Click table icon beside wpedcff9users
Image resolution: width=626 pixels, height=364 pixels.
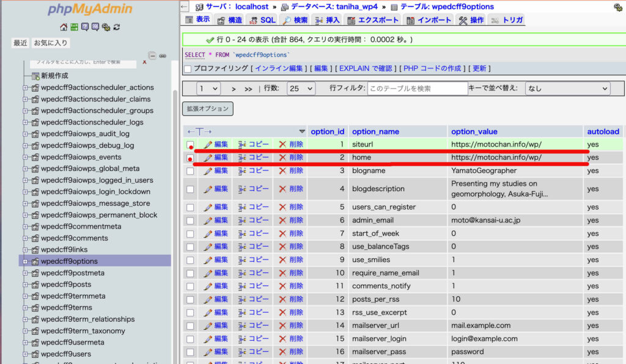click(35, 354)
